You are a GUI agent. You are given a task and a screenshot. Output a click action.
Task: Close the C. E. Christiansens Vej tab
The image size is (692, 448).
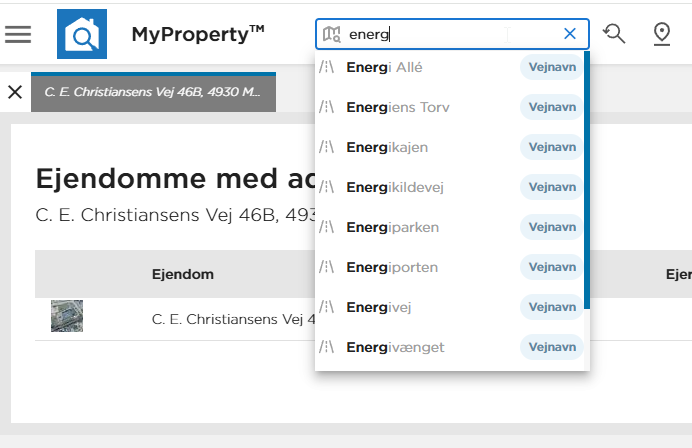pos(15,92)
